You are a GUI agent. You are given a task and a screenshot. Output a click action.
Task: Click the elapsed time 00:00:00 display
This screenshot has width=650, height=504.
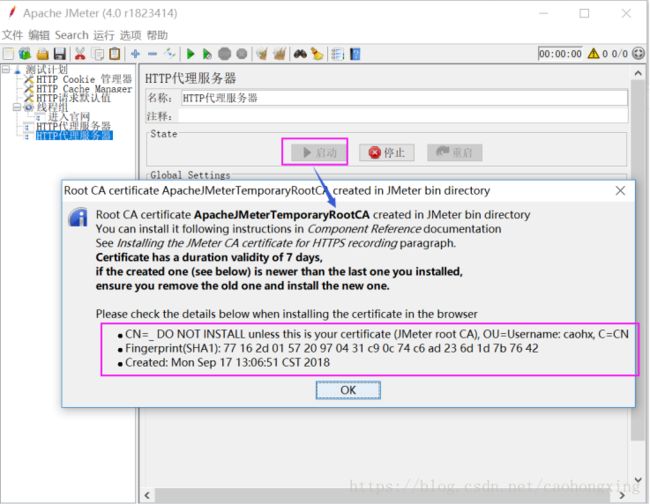pos(560,54)
